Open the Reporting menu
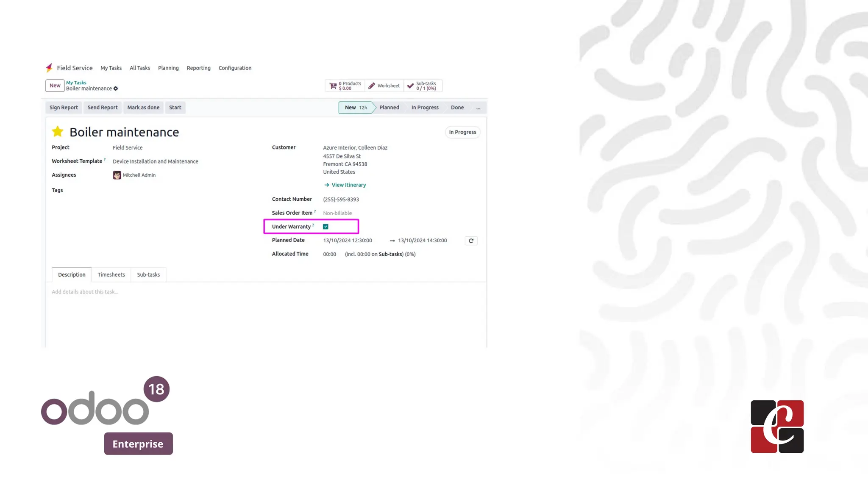 click(198, 68)
